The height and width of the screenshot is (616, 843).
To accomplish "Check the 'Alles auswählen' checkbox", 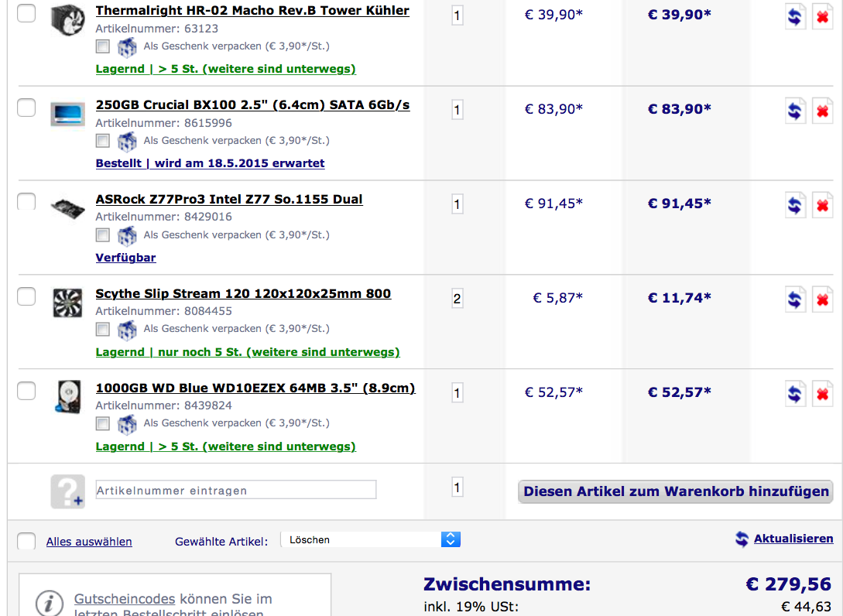I will pyautogui.click(x=26, y=541).
